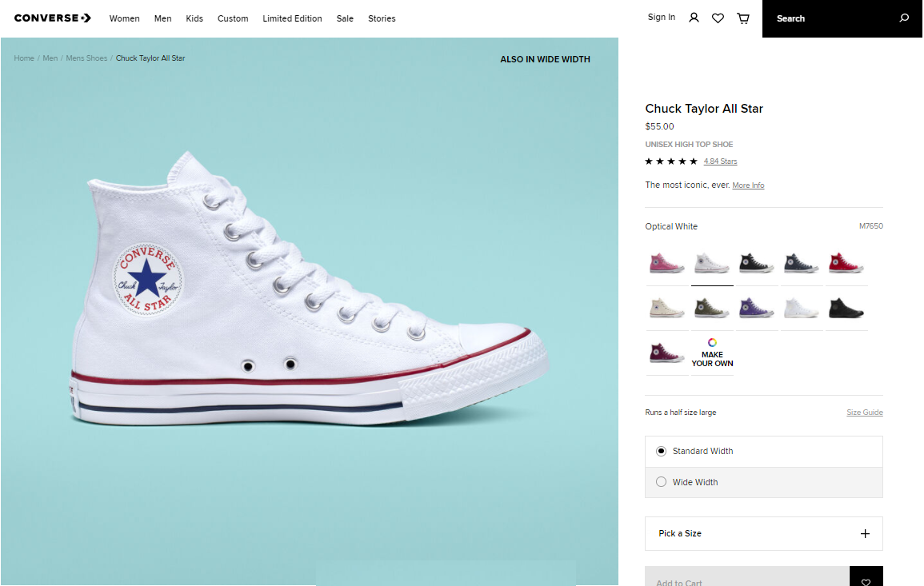The image size is (924, 586).
Task: Select the maroon shoe color swatch
Action: coord(667,353)
